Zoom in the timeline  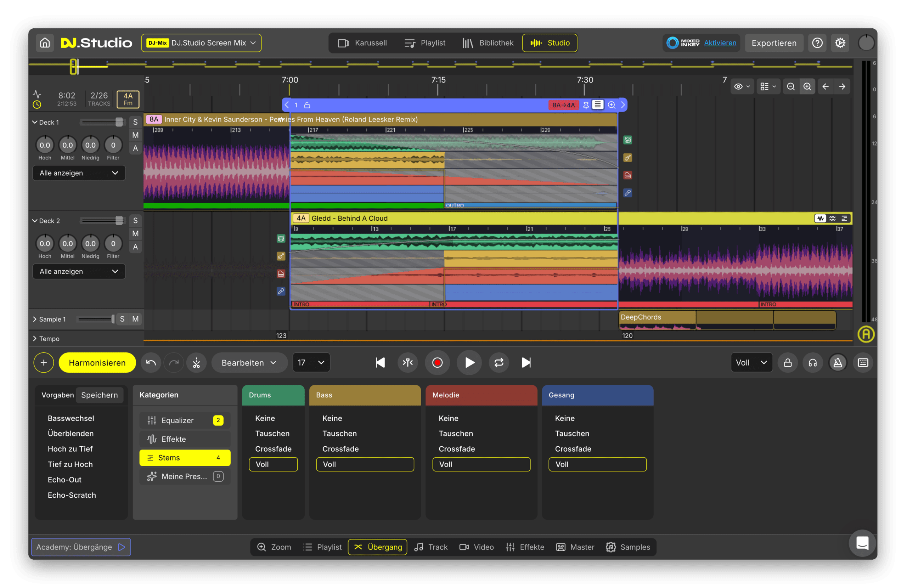807,86
